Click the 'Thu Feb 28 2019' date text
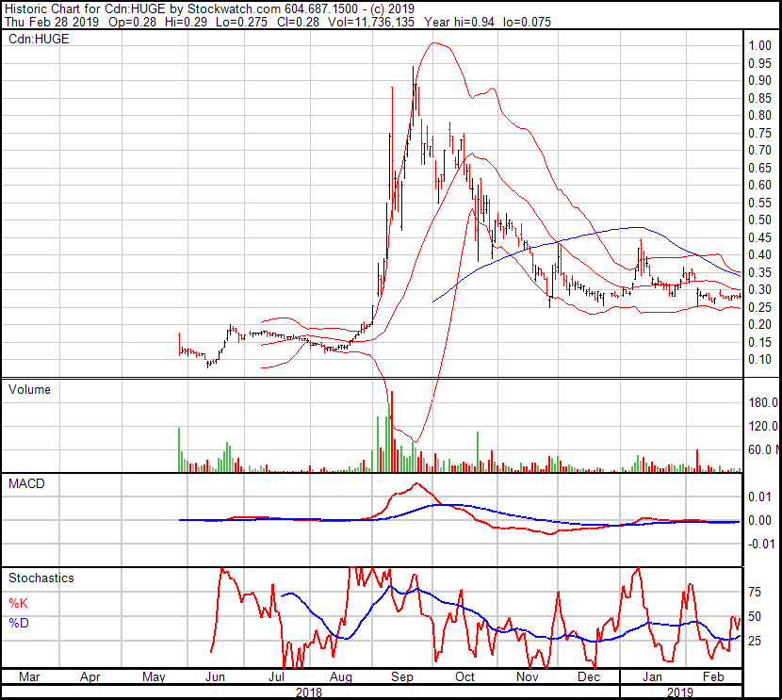This screenshot has width=782, height=700. point(52,22)
